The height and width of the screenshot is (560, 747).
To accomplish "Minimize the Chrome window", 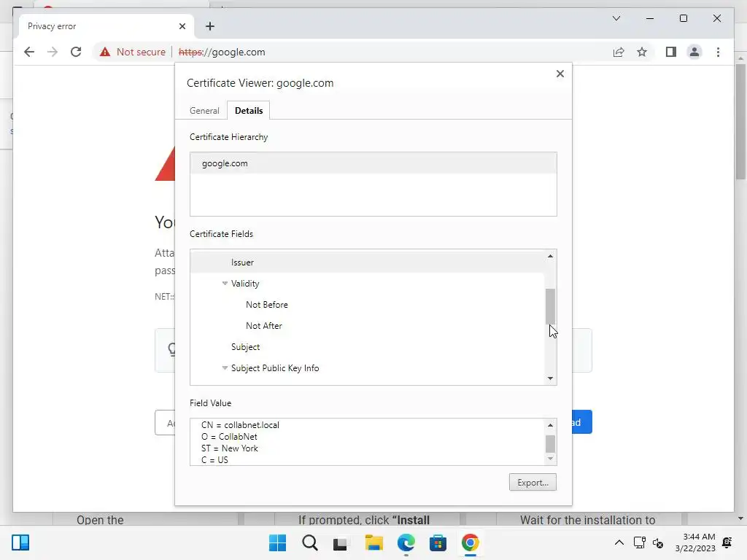I will pyautogui.click(x=650, y=18).
